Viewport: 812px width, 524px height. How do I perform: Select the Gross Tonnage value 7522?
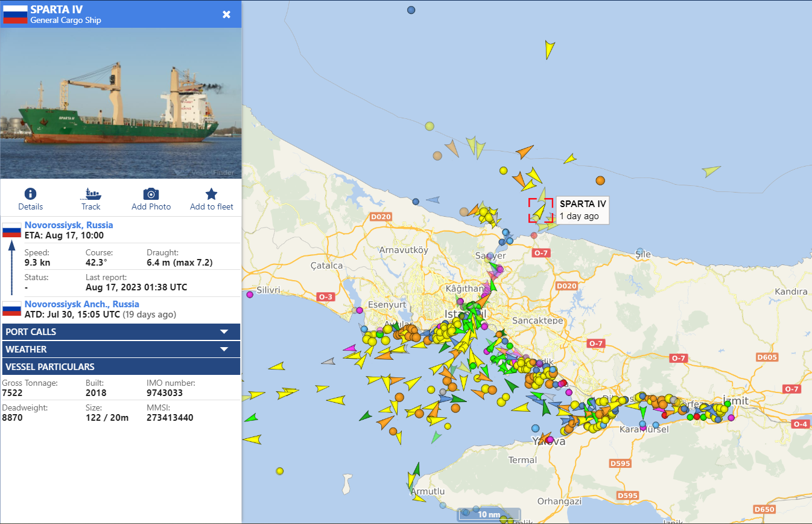12,393
